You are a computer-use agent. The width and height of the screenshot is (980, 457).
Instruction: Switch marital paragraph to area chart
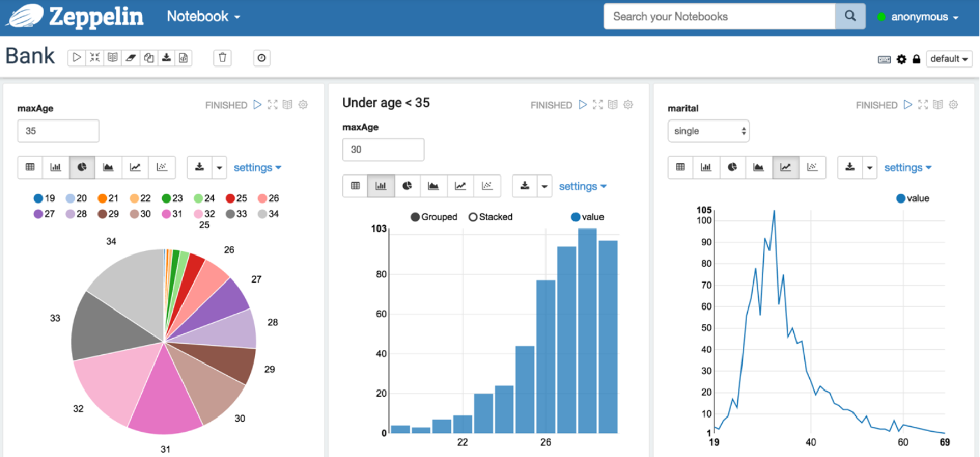[759, 167]
